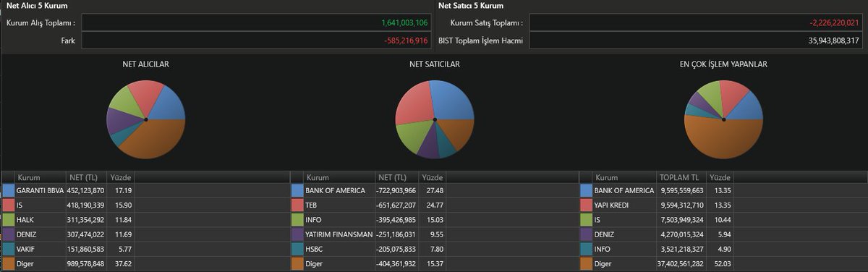Screen dimensions: 868x272
Task: Click the orange swatch beside 989,578,848 Diger row
Action: coord(9,264)
